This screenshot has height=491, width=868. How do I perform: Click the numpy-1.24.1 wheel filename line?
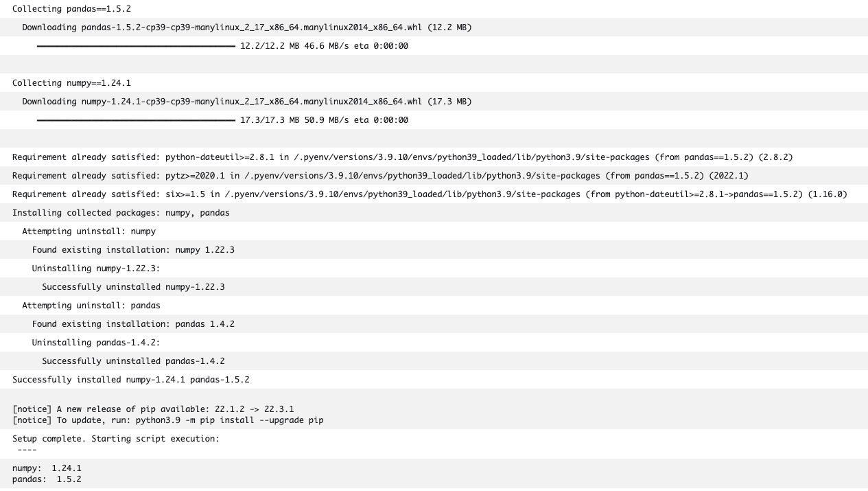(247, 102)
